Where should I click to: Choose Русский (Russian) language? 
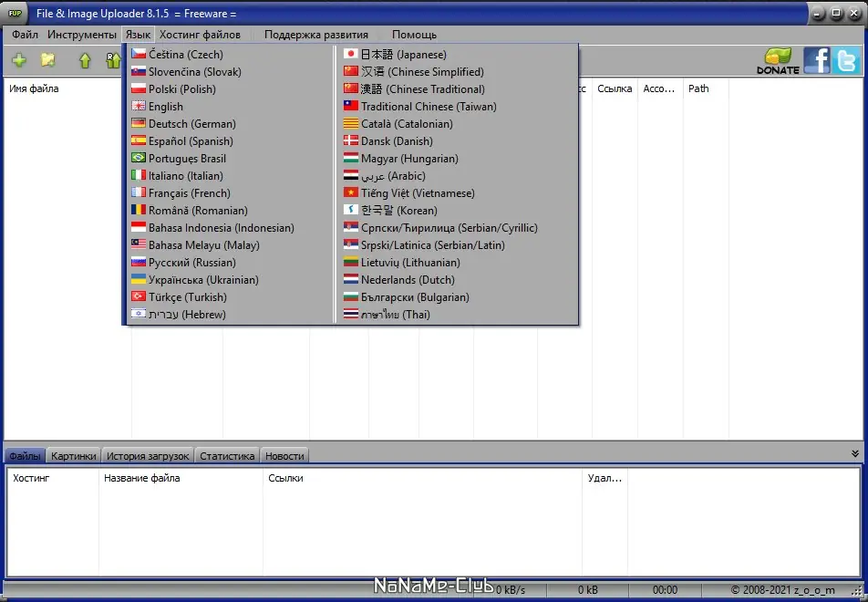pos(230,263)
